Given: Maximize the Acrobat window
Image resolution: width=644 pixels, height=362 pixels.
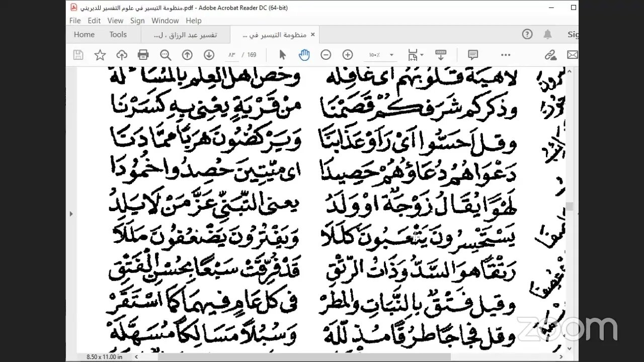Looking at the screenshot, I should pos(573,8).
